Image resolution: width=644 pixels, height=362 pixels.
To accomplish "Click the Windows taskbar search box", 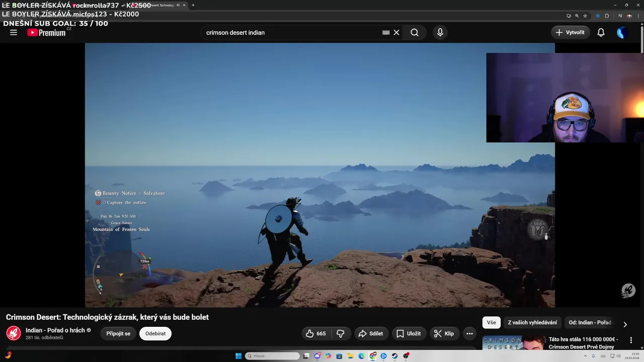I will coord(272,356).
